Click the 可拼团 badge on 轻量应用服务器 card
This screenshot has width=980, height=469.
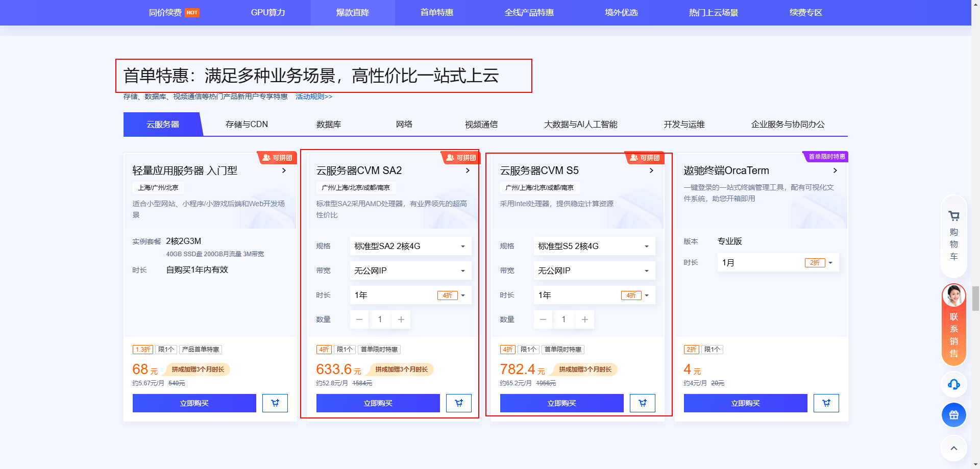[x=277, y=158]
